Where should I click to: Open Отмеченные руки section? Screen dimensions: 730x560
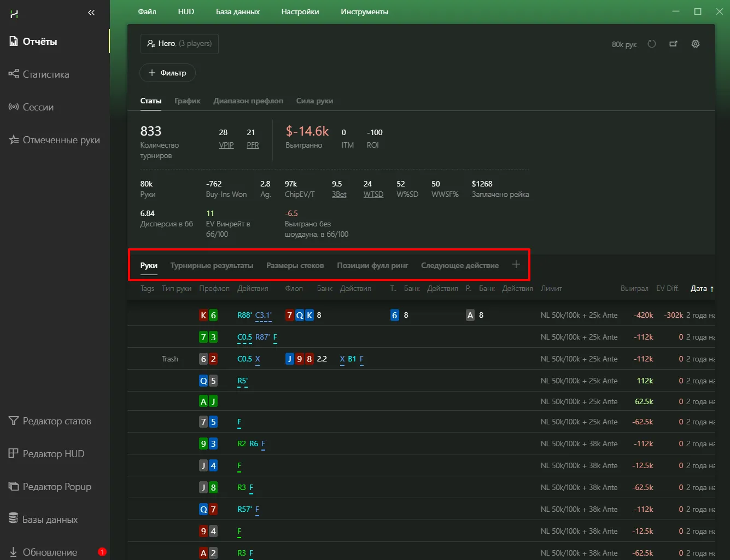61,140
